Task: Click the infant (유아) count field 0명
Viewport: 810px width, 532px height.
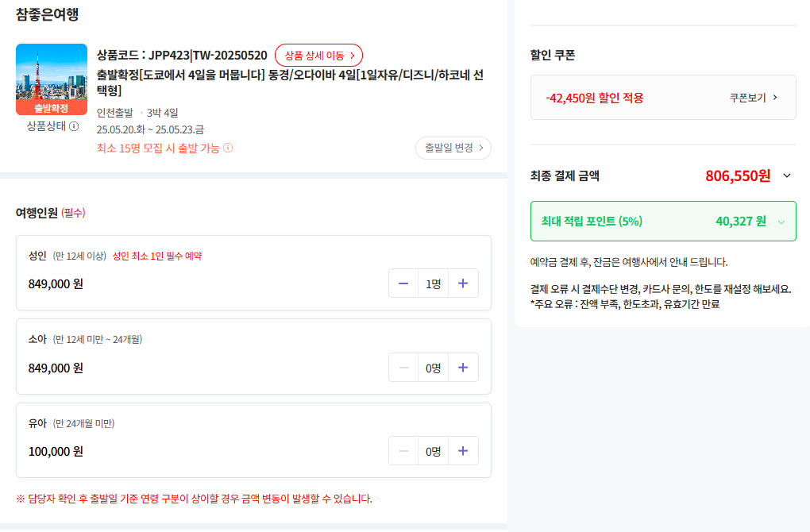Action: (x=433, y=452)
